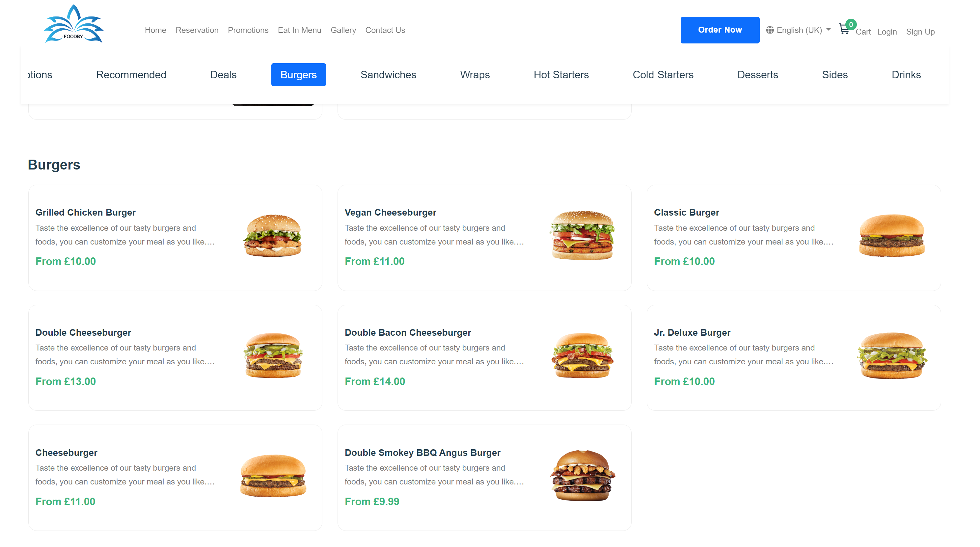Switch to the Desserts category tab
Screen dimensions: 980x547
click(x=757, y=74)
